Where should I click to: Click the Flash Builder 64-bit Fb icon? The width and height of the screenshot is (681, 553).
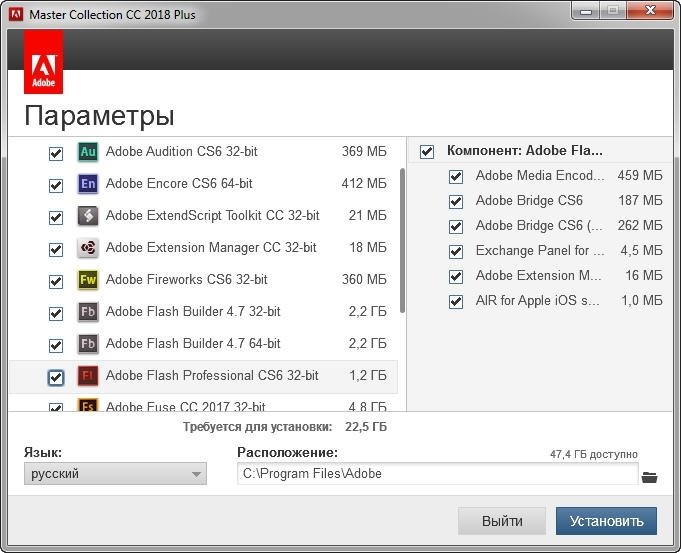click(x=88, y=344)
